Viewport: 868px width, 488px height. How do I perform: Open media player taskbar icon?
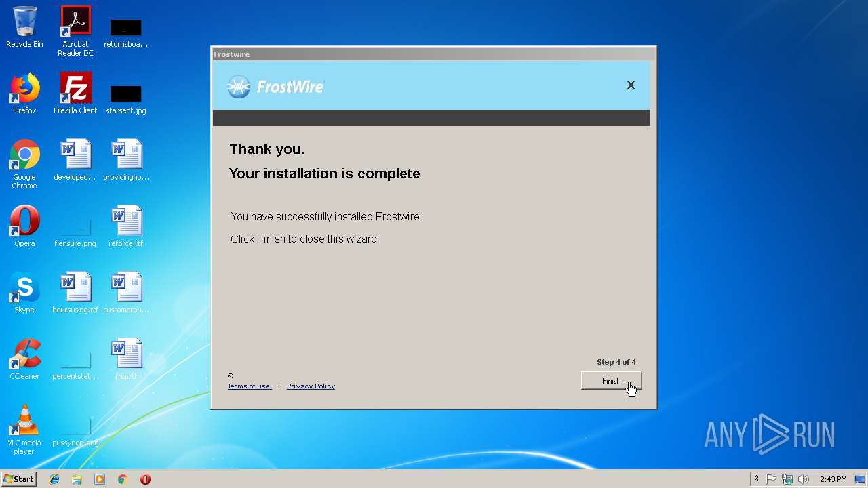point(100,479)
